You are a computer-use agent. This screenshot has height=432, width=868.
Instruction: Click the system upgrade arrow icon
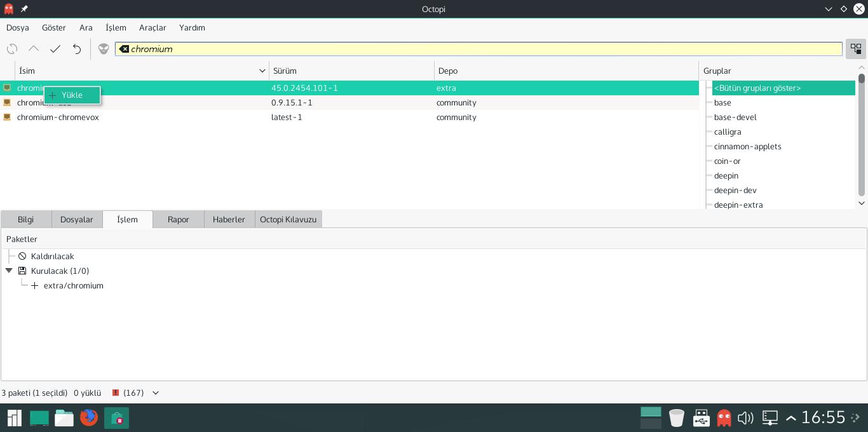34,49
